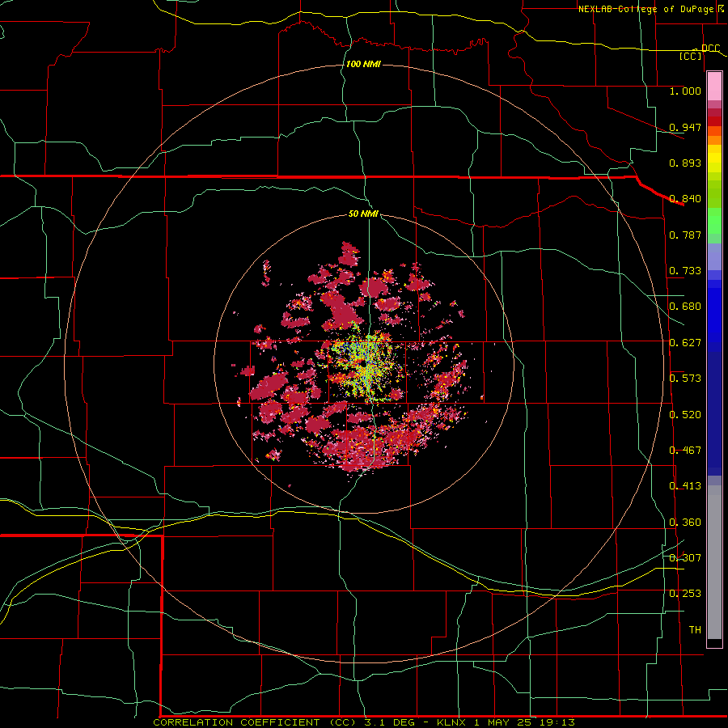Click the 0.467 legend value

coord(685,451)
